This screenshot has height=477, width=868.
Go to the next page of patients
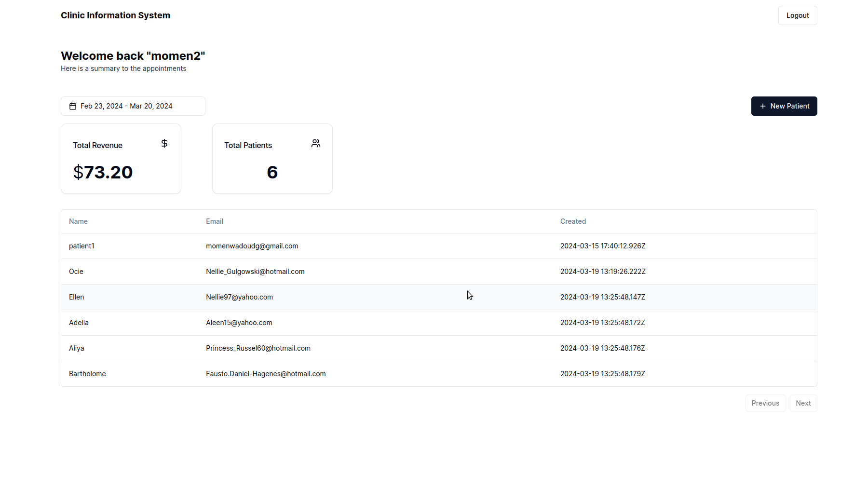(803, 403)
